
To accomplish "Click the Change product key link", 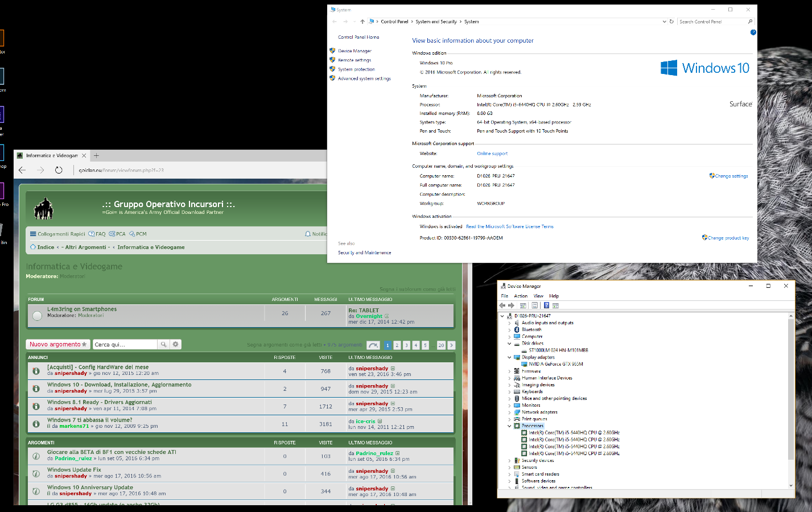I will click(728, 238).
